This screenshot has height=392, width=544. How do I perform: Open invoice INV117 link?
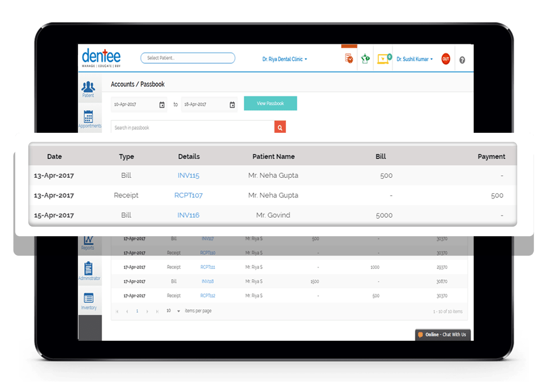[x=208, y=238]
